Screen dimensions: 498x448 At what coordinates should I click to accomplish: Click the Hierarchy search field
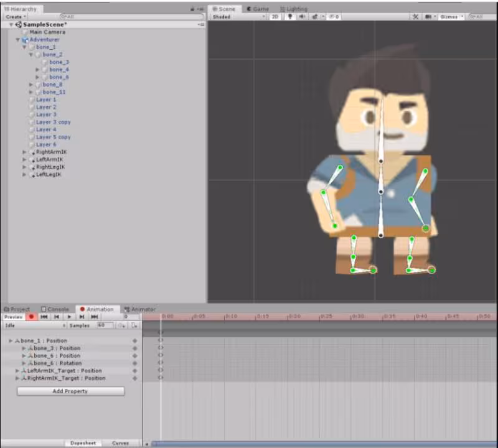[132, 17]
